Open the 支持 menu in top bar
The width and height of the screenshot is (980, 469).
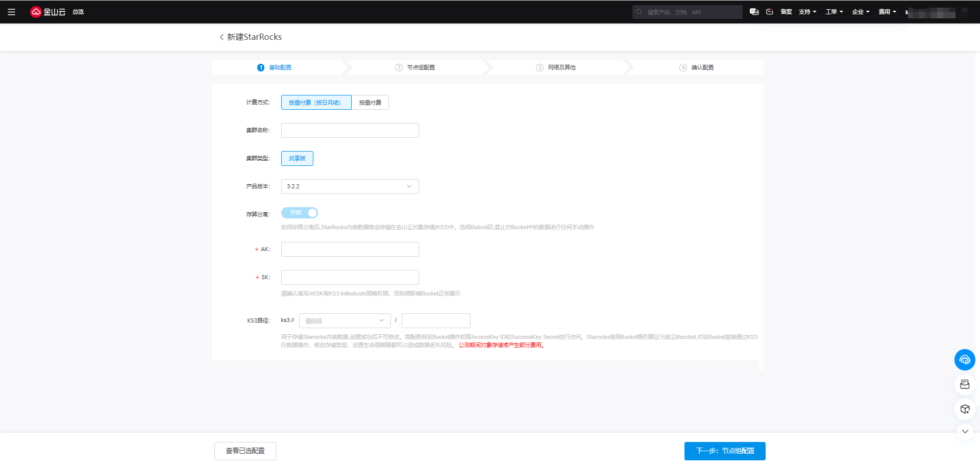807,12
